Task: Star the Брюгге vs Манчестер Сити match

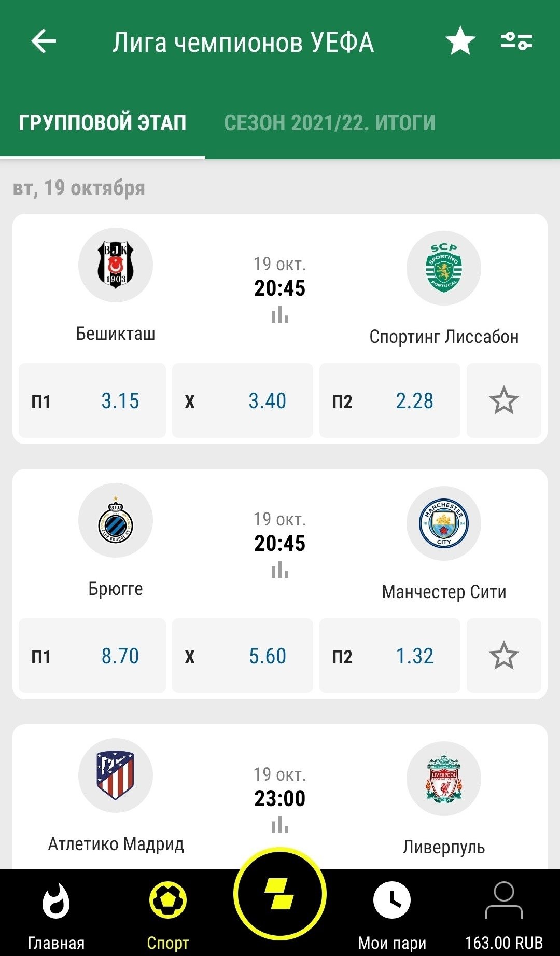Action: (x=503, y=656)
